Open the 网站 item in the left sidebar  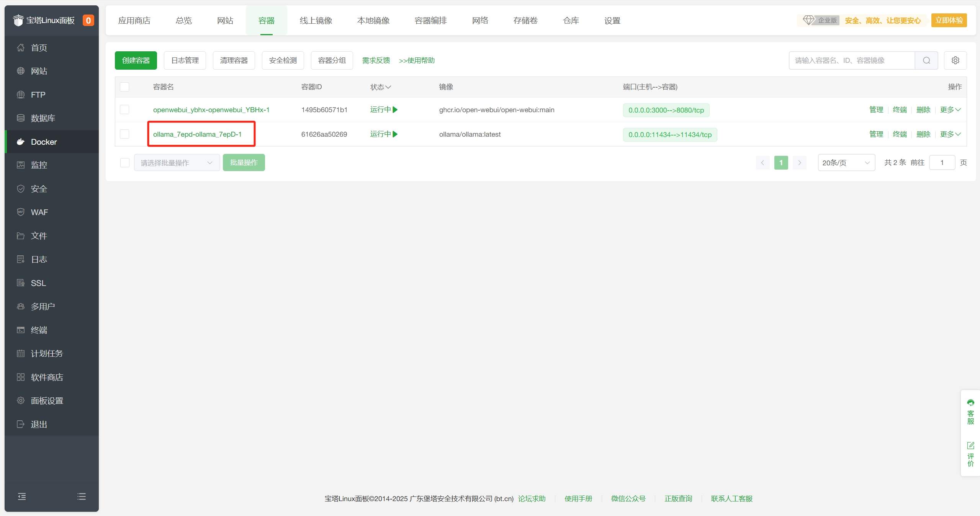(x=52, y=71)
